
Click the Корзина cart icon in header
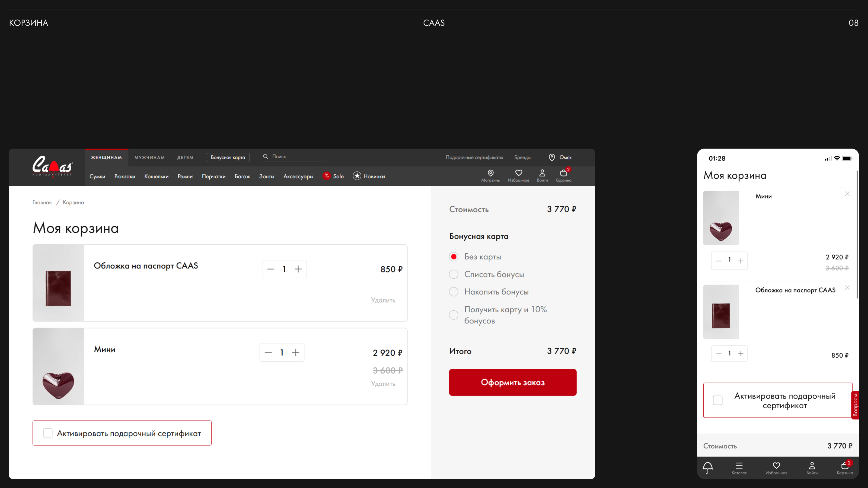click(x=563, y=173)
